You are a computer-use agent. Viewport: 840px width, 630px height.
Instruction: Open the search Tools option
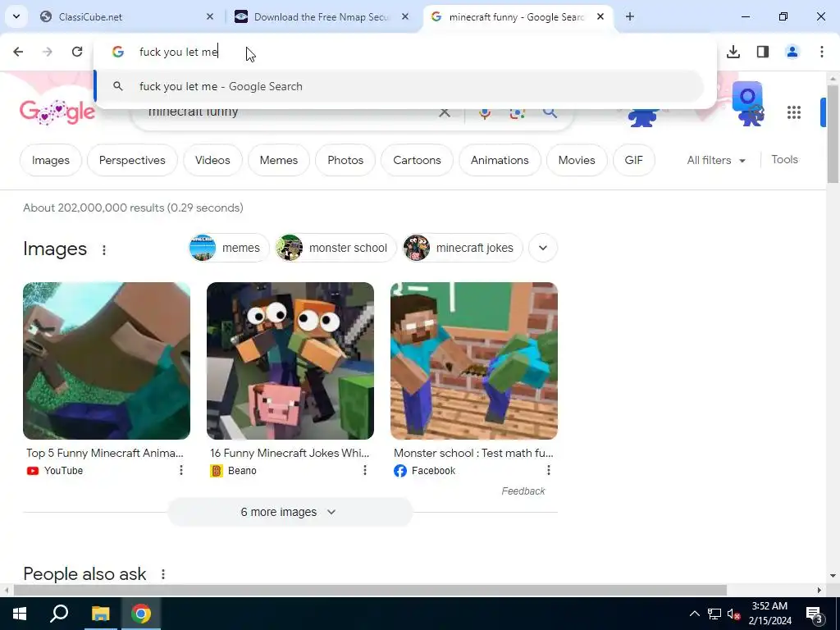(x=784, y=160)
